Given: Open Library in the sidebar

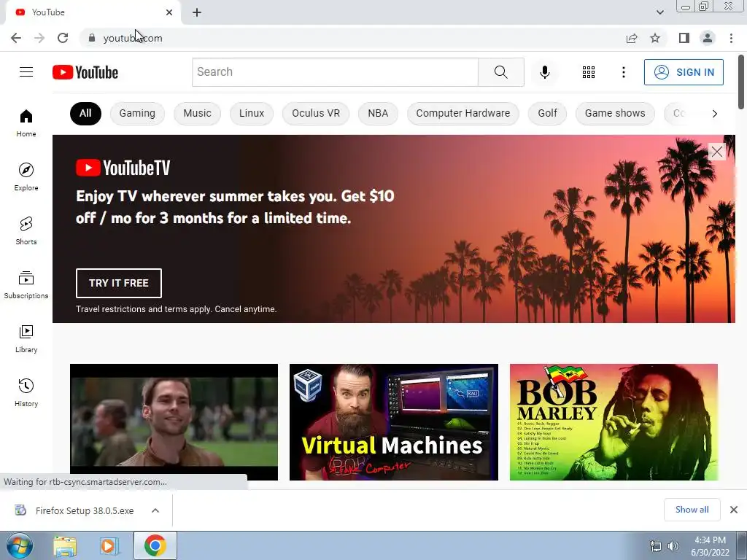Looking at the screenshot, I should coord(26,338).
